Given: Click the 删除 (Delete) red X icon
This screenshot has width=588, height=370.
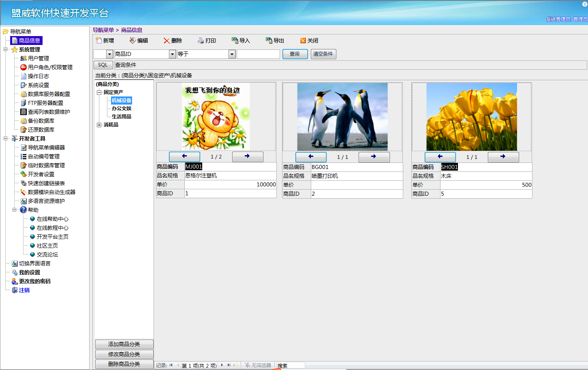Looking at the screenshot, I should pos(167,41).
